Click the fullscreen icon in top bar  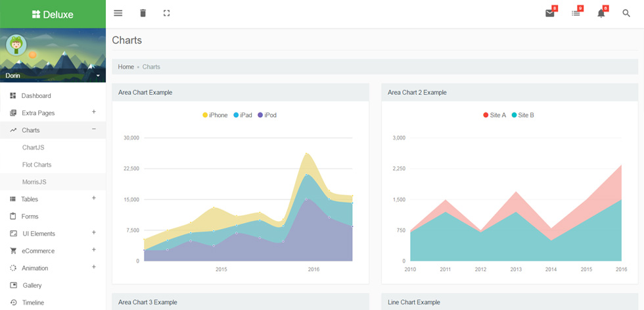[x=166, y=13]
